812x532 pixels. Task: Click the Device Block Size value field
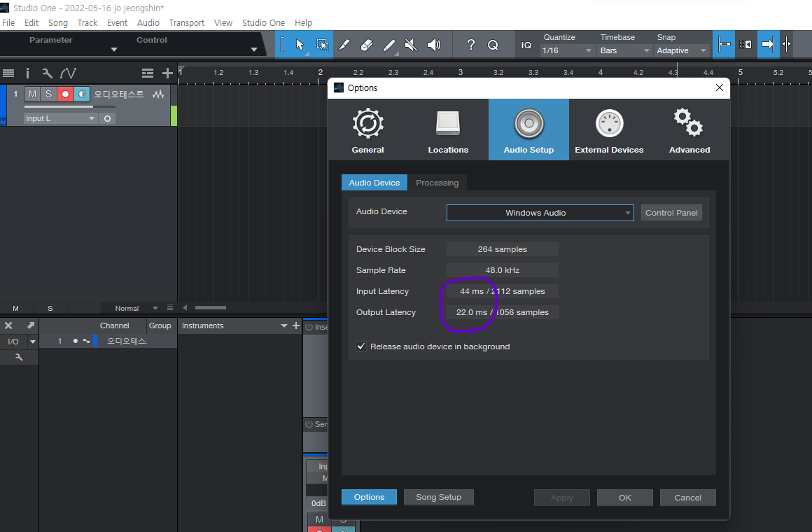coord(503,249)
